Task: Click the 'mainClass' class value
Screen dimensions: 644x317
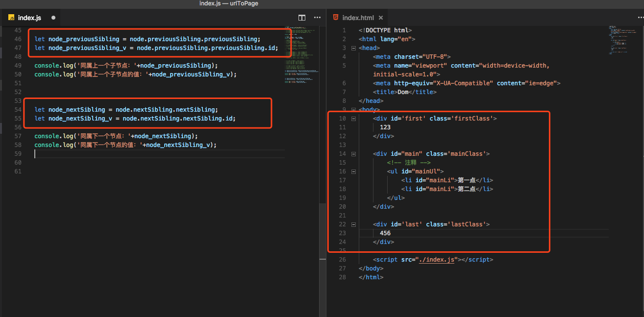Action: point(466,154)
